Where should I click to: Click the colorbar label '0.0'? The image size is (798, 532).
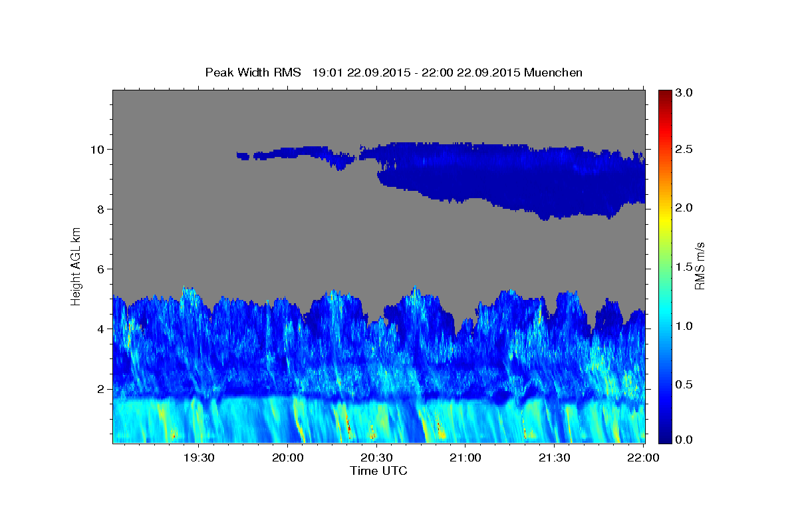click(684, 440)
